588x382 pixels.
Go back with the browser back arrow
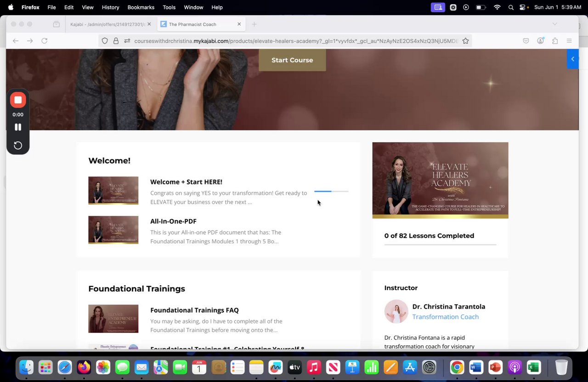(x=16, y=41)
